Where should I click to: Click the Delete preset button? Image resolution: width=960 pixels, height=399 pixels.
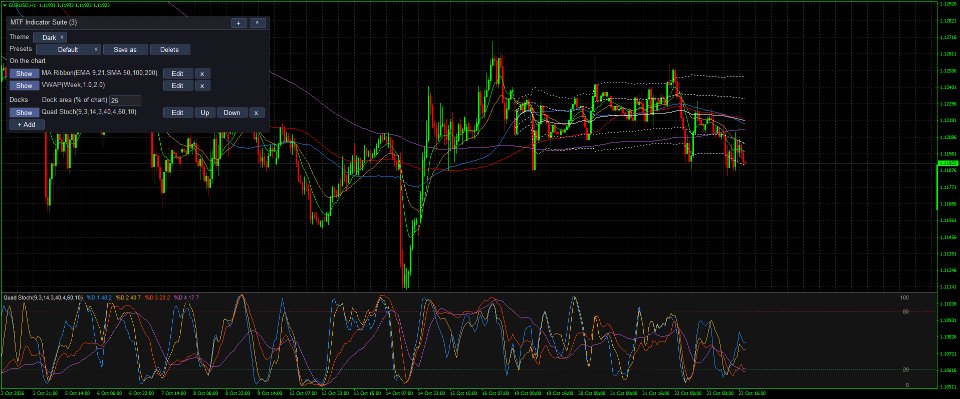point(170,50)
